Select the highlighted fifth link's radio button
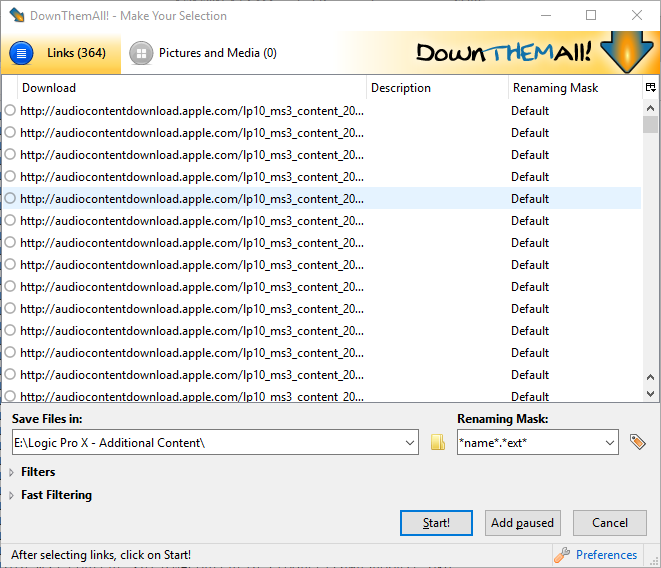This screenshot has height=568, width=661. (10, 199)
